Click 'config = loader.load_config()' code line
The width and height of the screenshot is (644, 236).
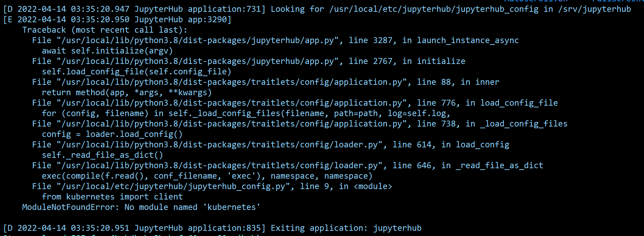(112, 134)
